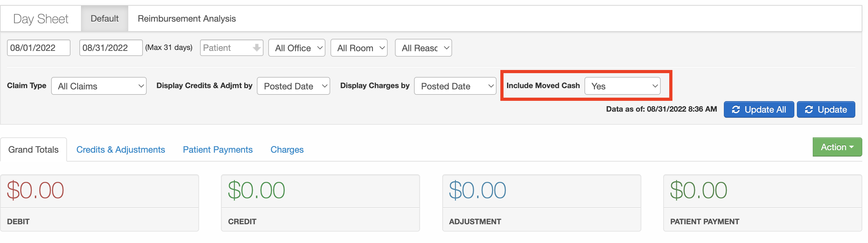The width and height of the screenshot is (868, 243).
Task: Open the Patient Payments tab
Action: pyautogui.click(x=218, y=149)
